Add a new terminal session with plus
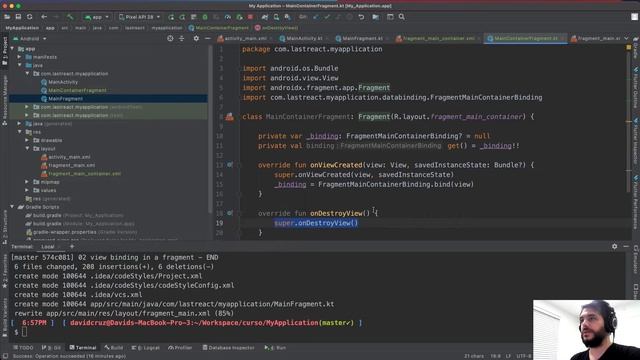The width and height of the screenshot is (640, 360). point(72,247)
